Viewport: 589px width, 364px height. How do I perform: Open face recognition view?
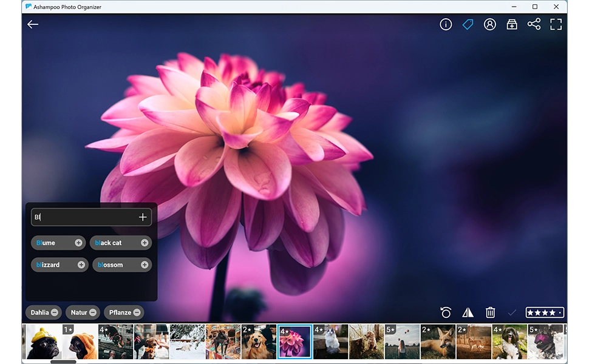(490, 24)
